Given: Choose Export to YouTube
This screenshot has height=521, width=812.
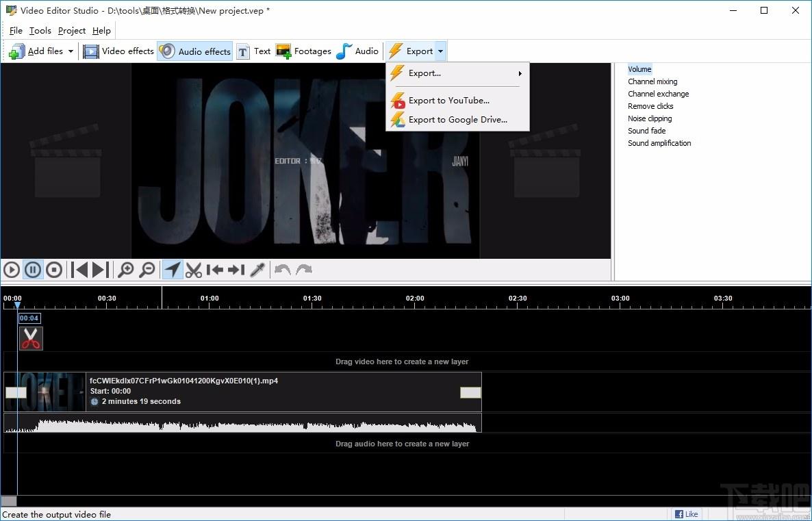Looking at the screenshot, I should tap(448, 101).
